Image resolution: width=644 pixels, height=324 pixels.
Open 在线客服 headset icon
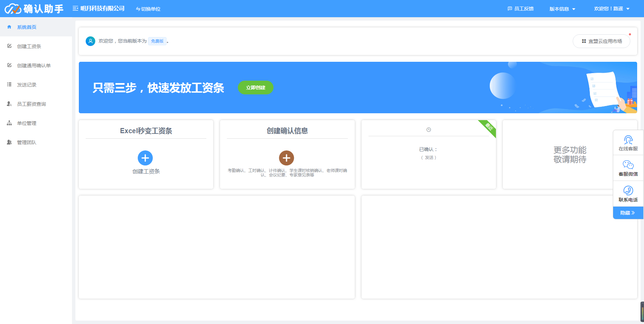click(628, 140)
